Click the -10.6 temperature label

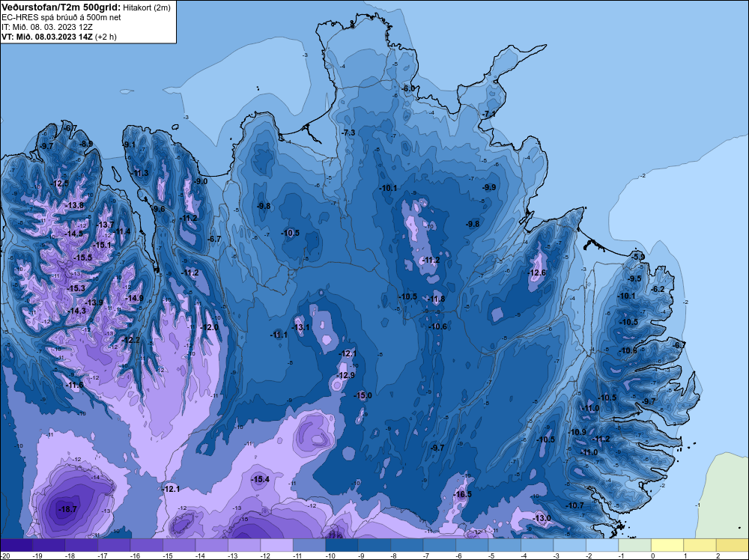click(x=437, y=326)
